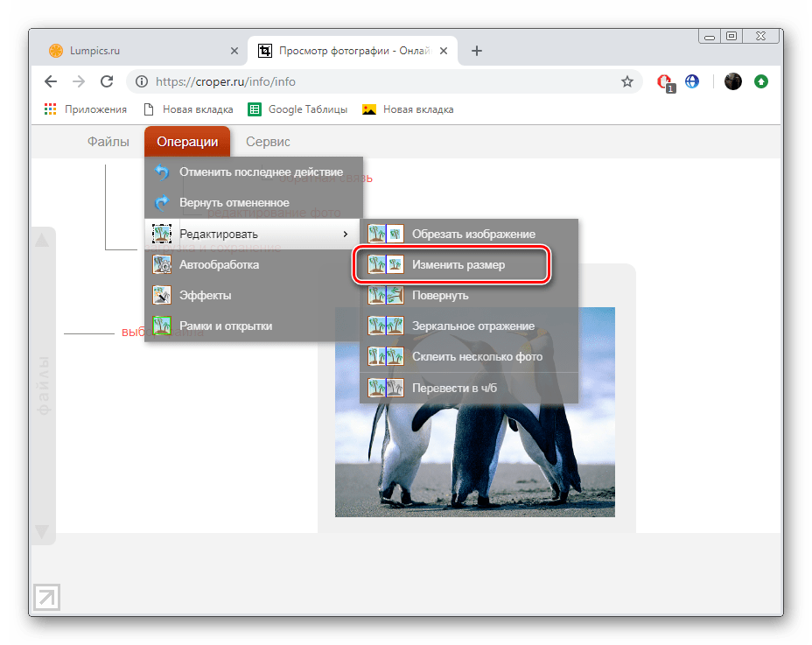
Task: Click the Редактировать palm icon
Action: click(162, 234)
